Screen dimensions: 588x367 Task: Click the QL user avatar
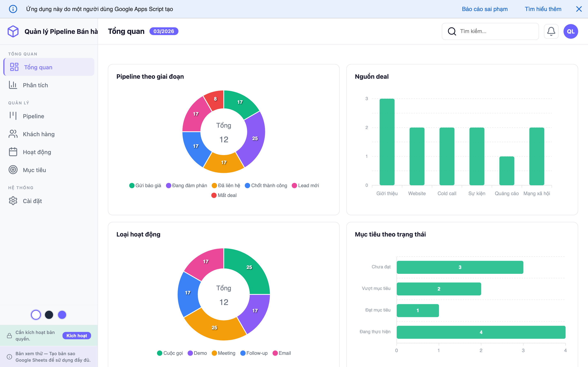pos(570,31)
